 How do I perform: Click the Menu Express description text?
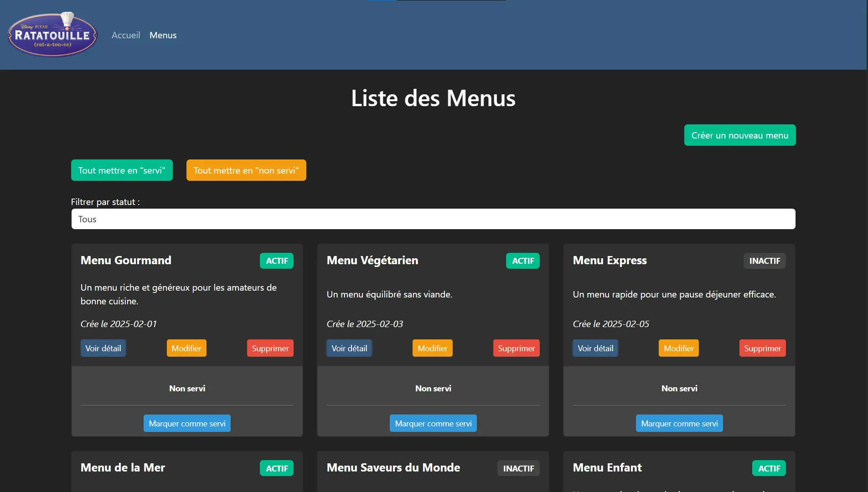tap(674, 294)
